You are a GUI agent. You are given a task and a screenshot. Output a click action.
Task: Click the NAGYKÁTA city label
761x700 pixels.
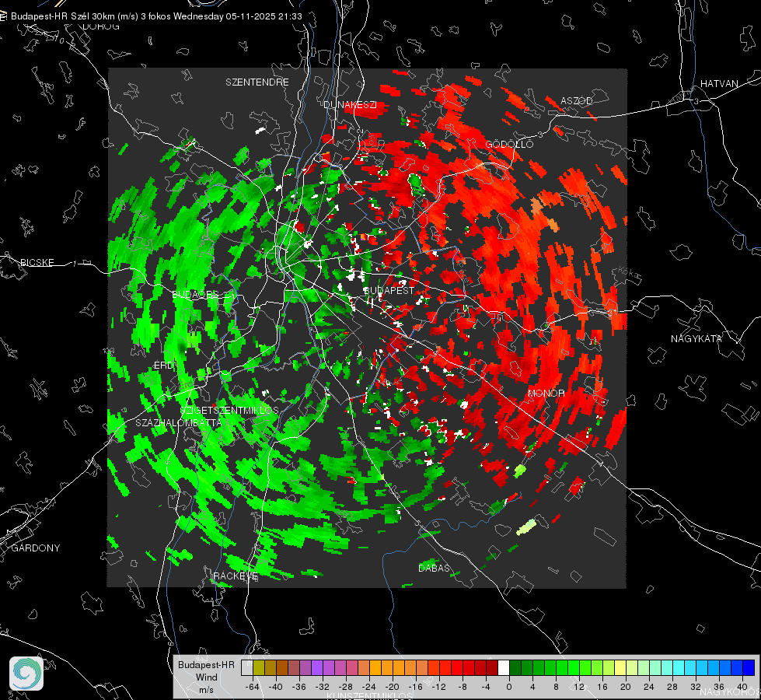696,339
